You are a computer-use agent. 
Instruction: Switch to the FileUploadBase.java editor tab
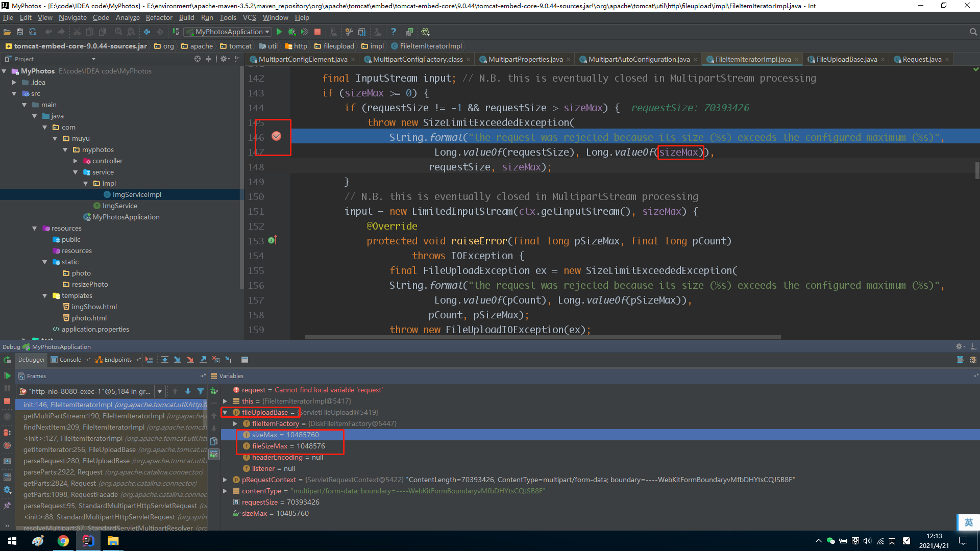pos(845,59)
